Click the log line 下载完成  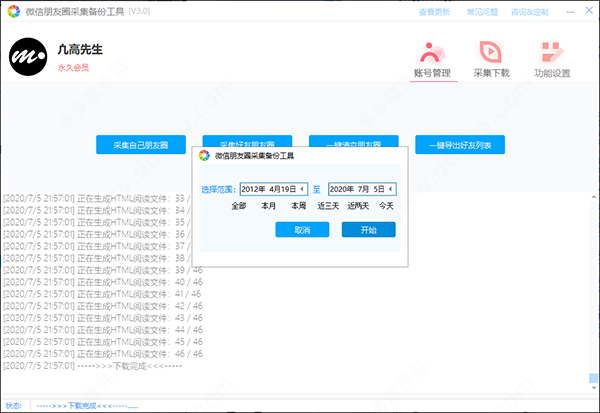(x=93, y=366)
